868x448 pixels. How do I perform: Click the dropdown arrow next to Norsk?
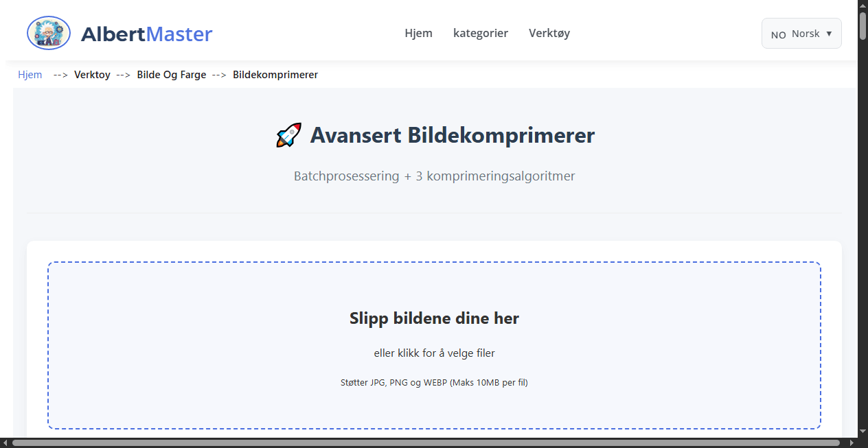[x=829, y=33]
